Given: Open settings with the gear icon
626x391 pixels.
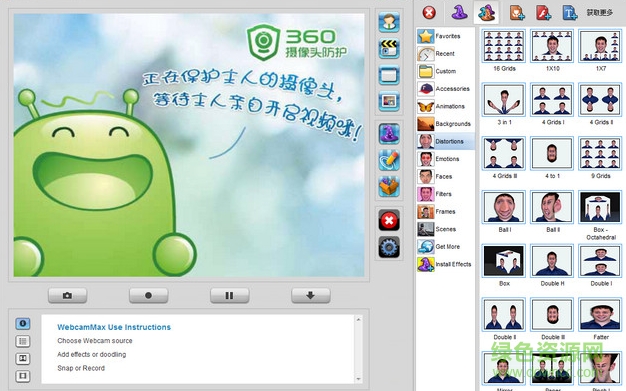Looking at the screenshot, I should [x=389, y=247].
